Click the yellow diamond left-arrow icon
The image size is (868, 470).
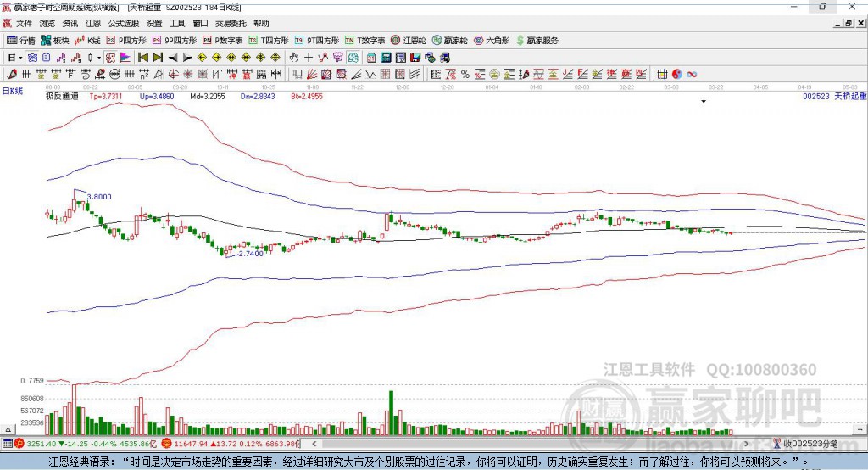click(x=202, y=58)
